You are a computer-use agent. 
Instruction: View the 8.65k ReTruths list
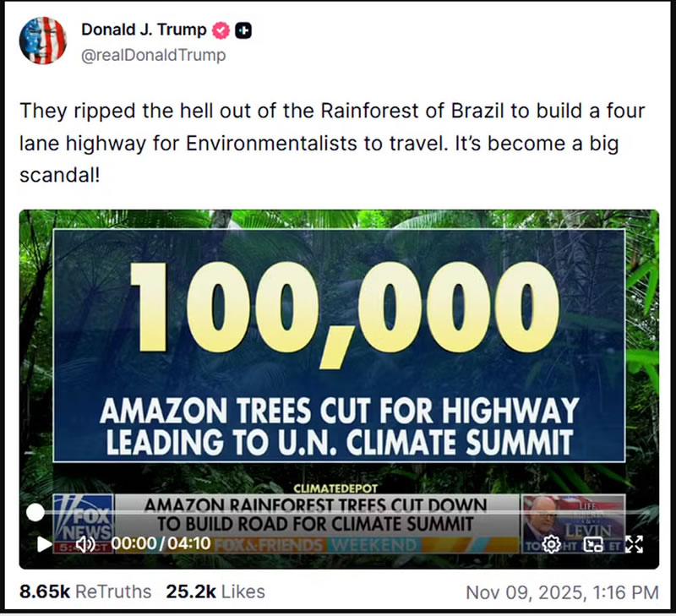[85, 592]
